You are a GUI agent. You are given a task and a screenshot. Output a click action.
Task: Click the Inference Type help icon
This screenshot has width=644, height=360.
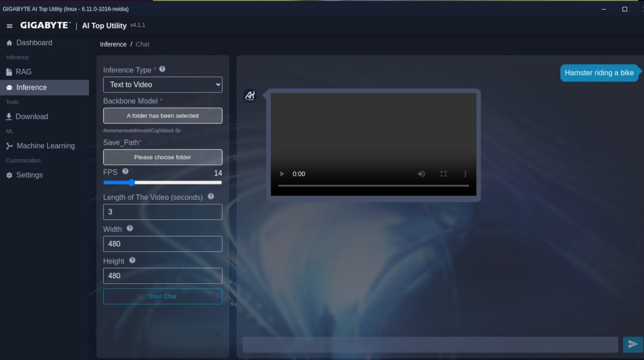click(162, 69)
